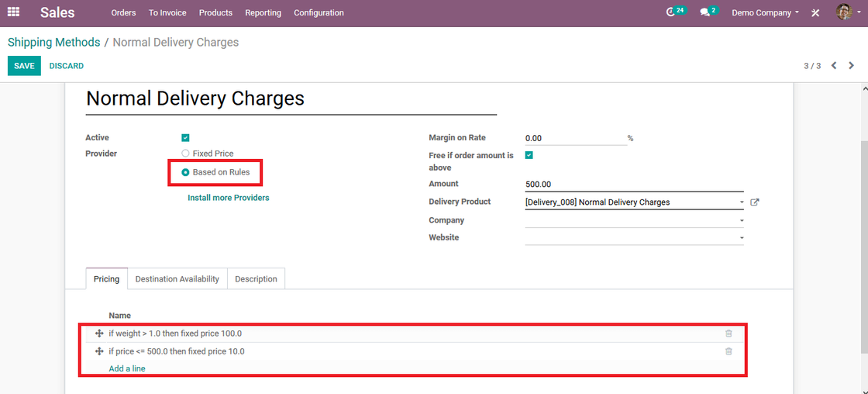
Task: Expand the Website dropdown
Action: [x=635, y=238]
